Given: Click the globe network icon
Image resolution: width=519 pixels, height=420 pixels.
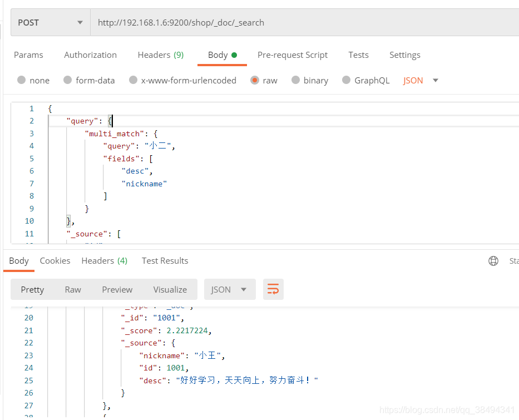Looking at the screenshot, I should point(493,261).
